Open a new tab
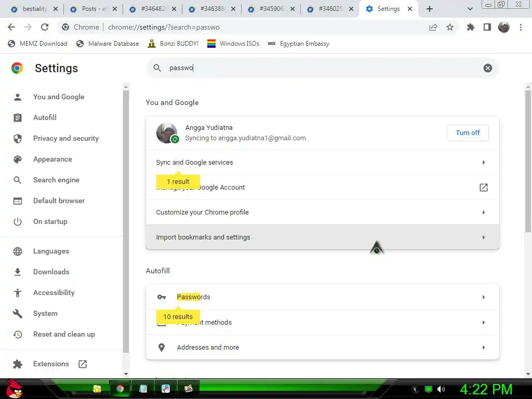 click(x=430, y=9)
